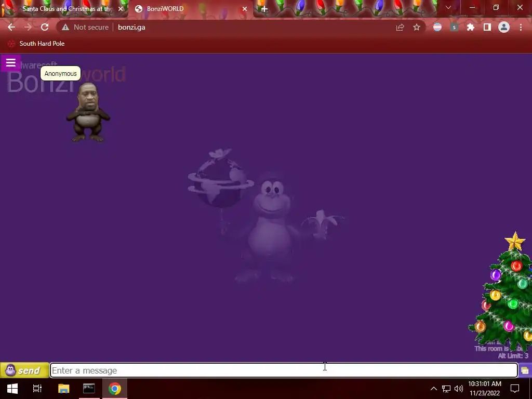The image size is (532, 399).
Task: Go back to the previous page
Action: (11, 27)
